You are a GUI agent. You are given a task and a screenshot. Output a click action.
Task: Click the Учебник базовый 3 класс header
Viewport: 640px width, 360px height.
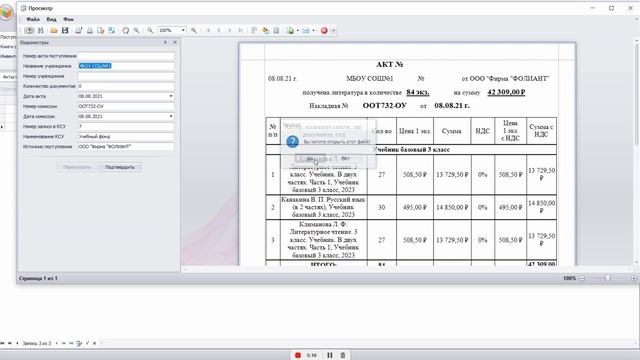411,149
